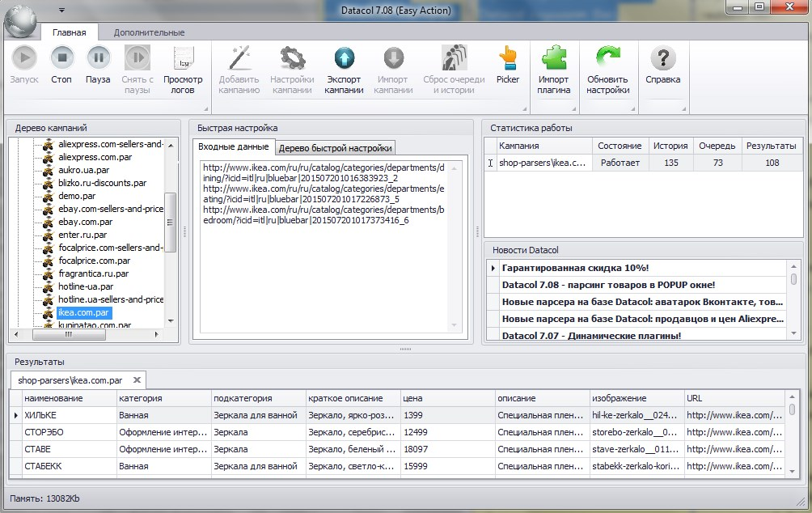The height and width of the screenshot is (513, 812).
Task: Click подкатегория column header
Action: [x=259, y=398]
